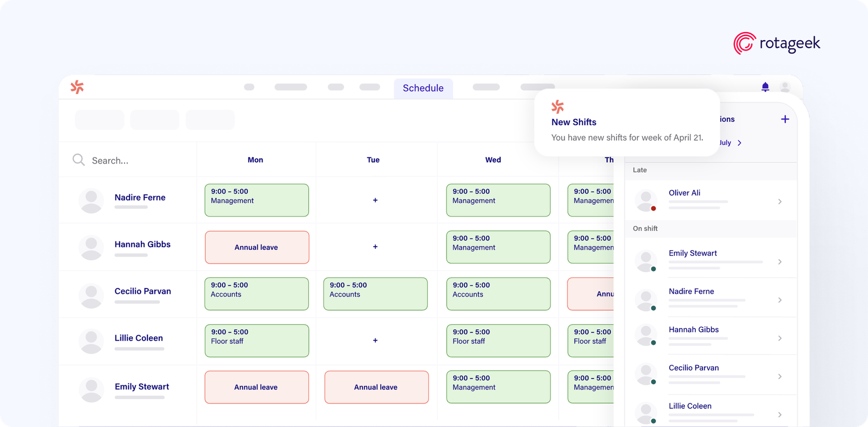
Task: Open Emily Stewart's Wednesday Management shift
Action: pos(498,387)
